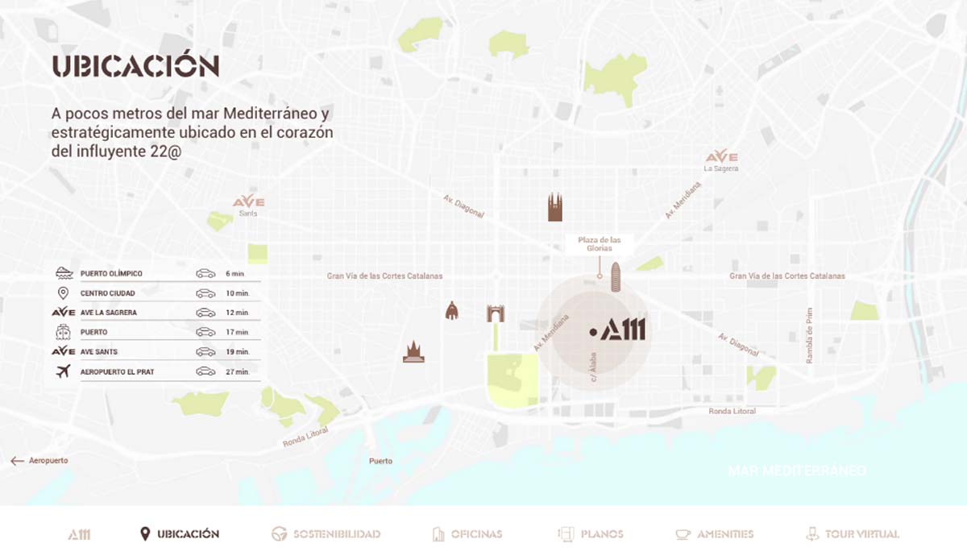The width and height of the screenshot is (967, 560).
Task: Click the AVE Sants station logo
Action: click(x=248, y=202)
